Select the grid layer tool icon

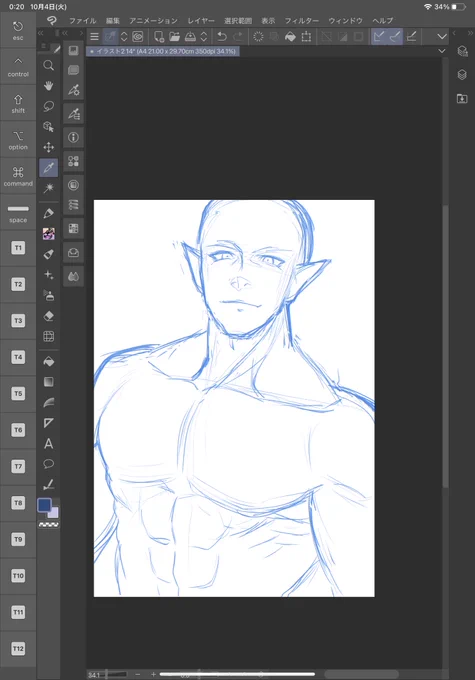click(49, 336)
